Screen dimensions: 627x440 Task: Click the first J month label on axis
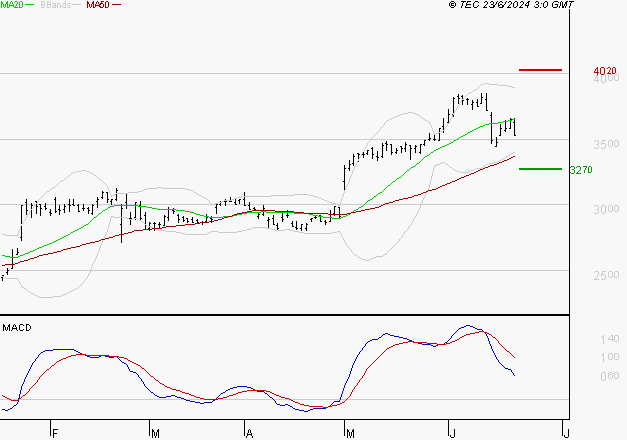click(453, 434)
